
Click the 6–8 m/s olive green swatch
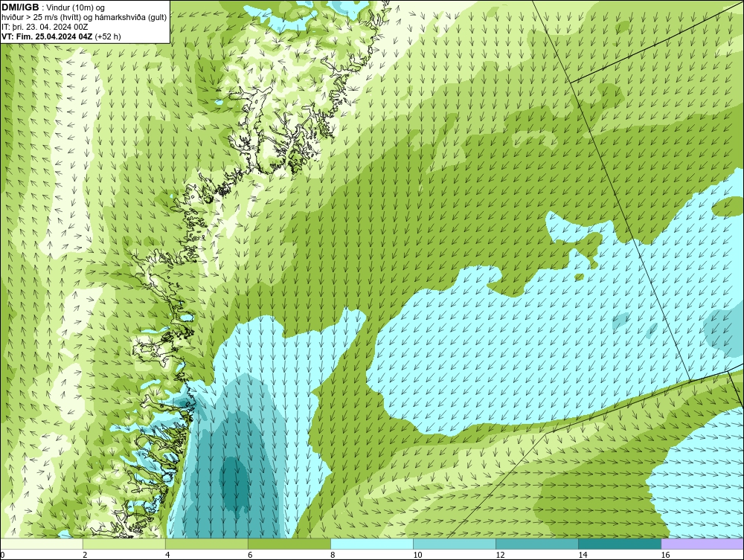(x=289, y=544)
